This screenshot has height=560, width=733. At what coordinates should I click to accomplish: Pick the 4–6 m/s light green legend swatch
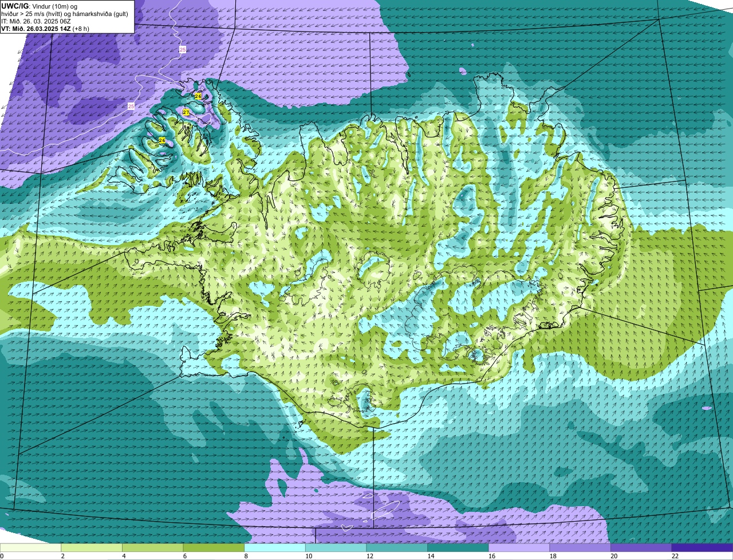[153, 548]
